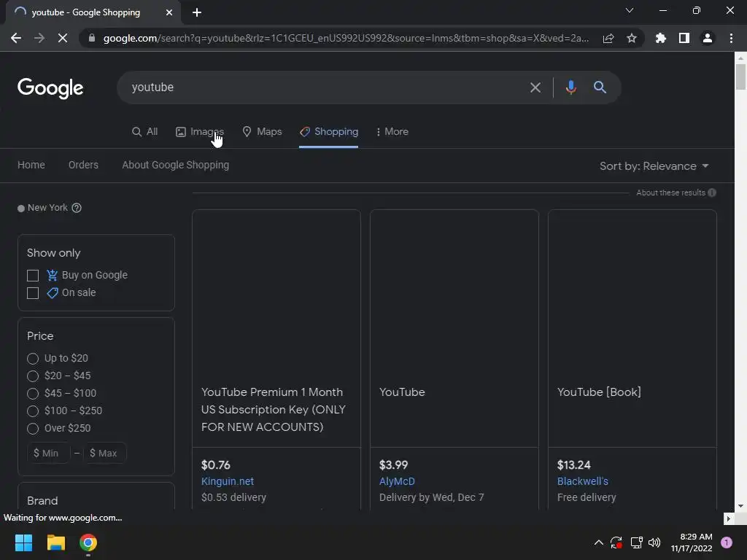Click the $0.76 price text

[x=216, y=464]
